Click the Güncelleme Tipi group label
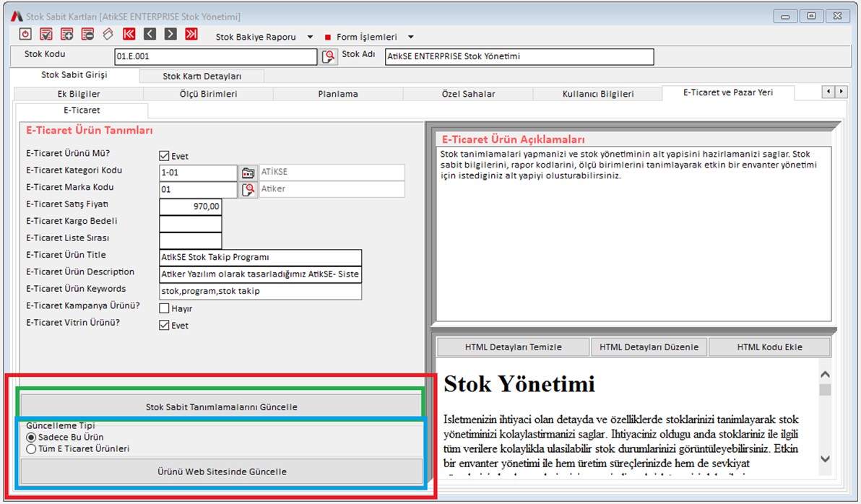 tap(61, 425)
